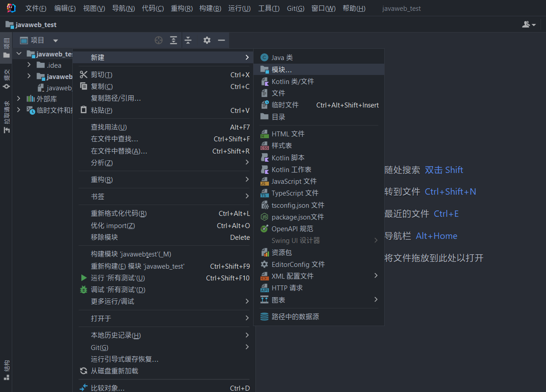Open the Git menu in menu bar
This screenshot has height=392, width=546.
click(x=295, y=8)
